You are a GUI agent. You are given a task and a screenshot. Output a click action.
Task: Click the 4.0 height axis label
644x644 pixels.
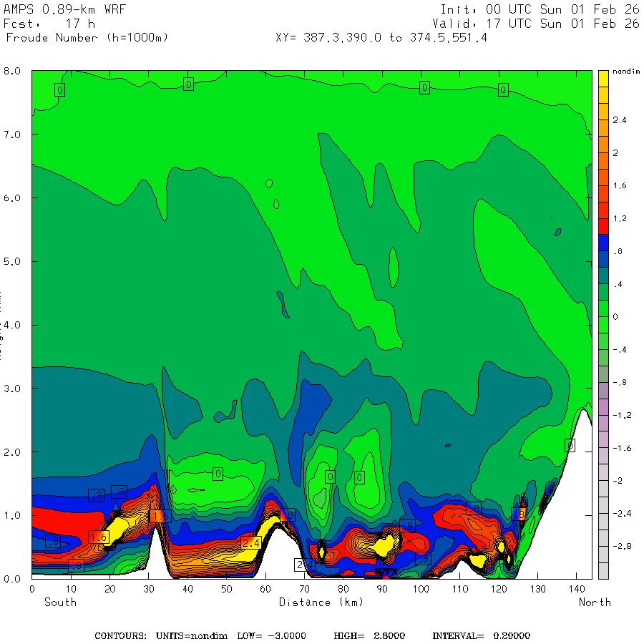pos(12,326)
